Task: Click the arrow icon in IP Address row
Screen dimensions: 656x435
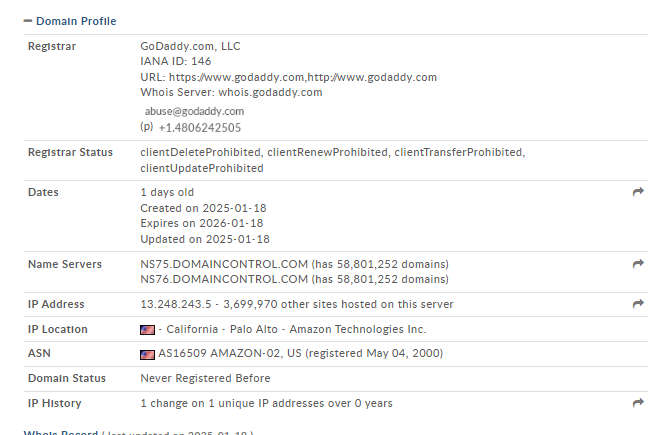Action: pyautogui.click(x=638, y=304)
